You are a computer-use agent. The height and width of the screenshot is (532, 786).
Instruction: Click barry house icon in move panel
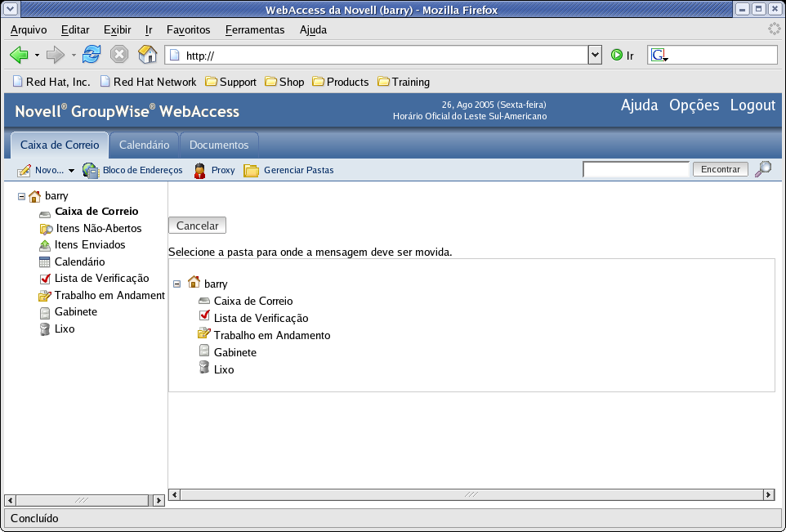[x=194, y=282]
